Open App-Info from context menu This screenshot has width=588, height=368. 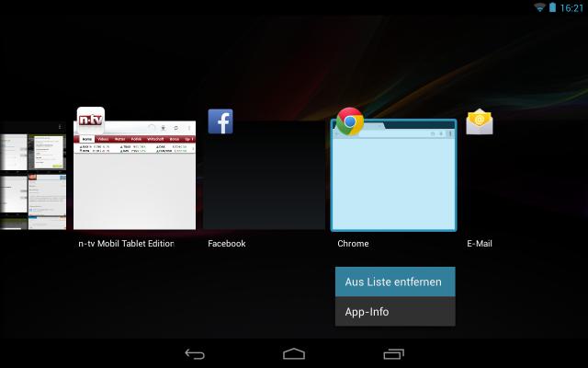click(x=395, y=312)
